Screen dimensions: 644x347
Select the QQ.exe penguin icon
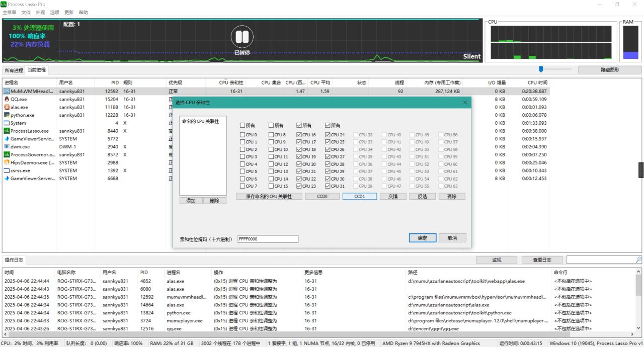7,100
